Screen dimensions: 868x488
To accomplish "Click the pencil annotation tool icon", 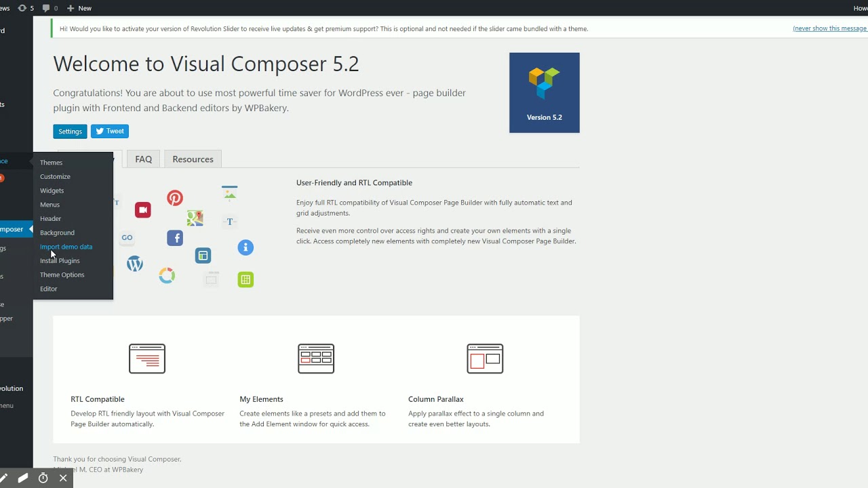I will coord(3,479).
